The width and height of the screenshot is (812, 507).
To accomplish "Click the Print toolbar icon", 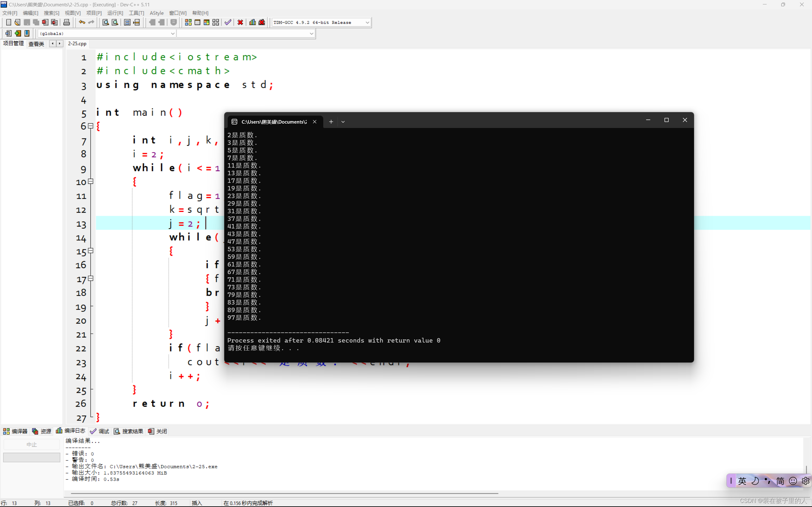I will [66, 22].
